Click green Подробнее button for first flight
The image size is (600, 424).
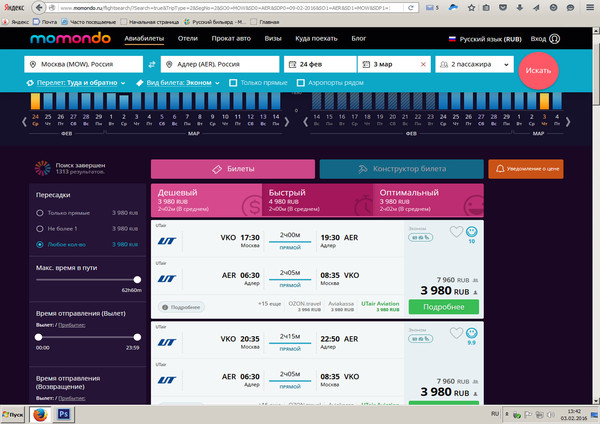(443, 307)
